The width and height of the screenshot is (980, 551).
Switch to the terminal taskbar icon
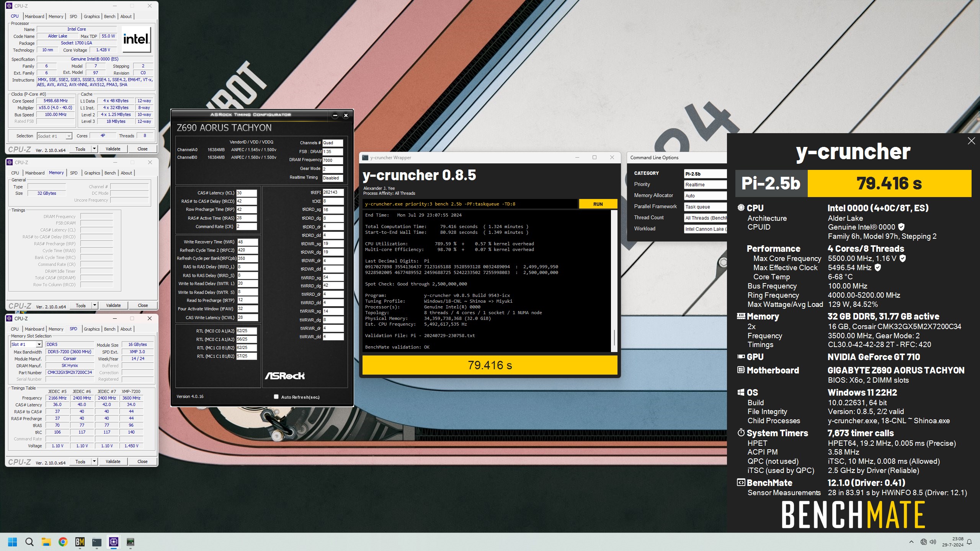pos(96,542)
